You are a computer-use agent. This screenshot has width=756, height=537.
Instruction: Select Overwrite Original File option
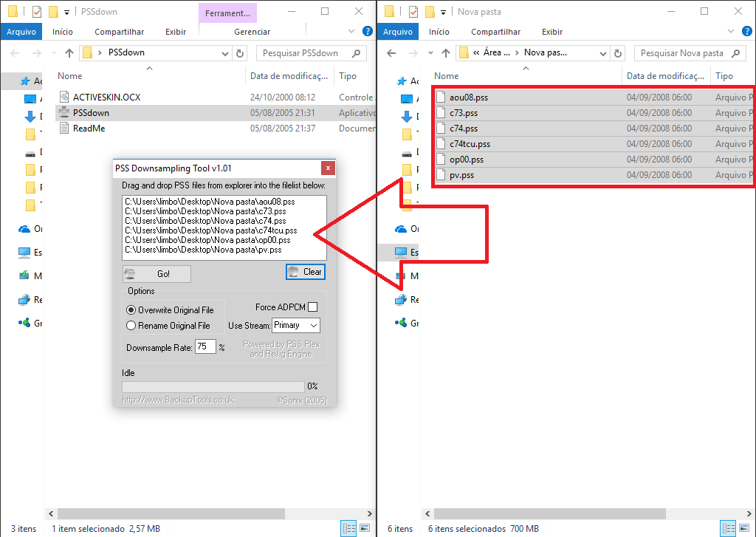pyautogui.click(x=131, y=310)
